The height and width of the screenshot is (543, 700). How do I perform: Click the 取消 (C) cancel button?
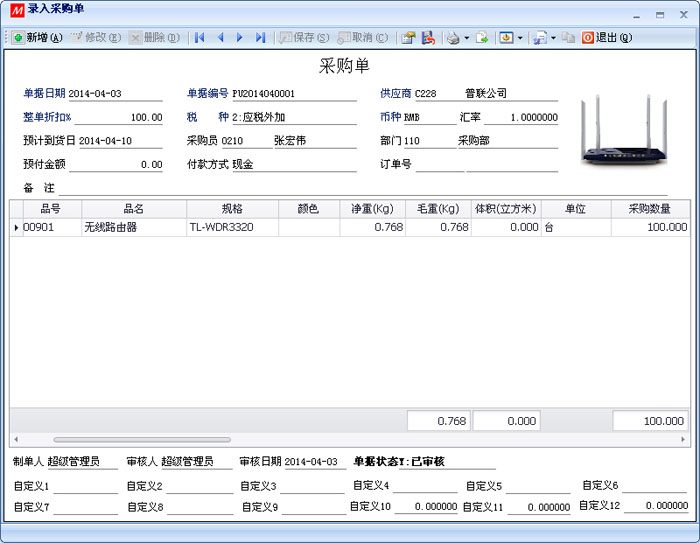(x=363, y=38)
